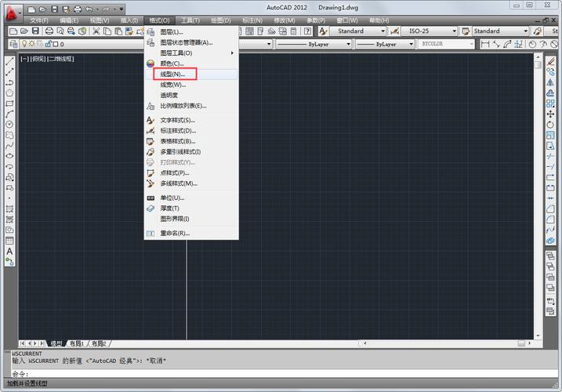Image resolution: width=562 pixels, height=392 pixels.
Task: Expand the quick access toolbar customize arrow
Action: (121, 9)
